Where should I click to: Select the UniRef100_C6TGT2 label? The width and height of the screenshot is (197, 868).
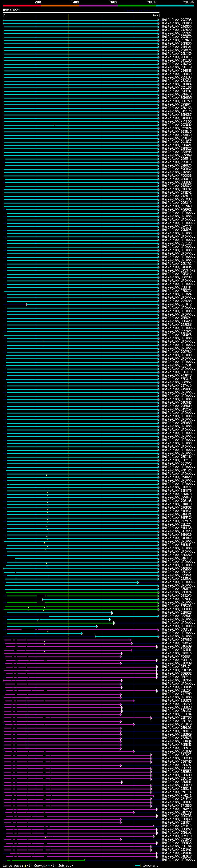click(x=176, y=304)
